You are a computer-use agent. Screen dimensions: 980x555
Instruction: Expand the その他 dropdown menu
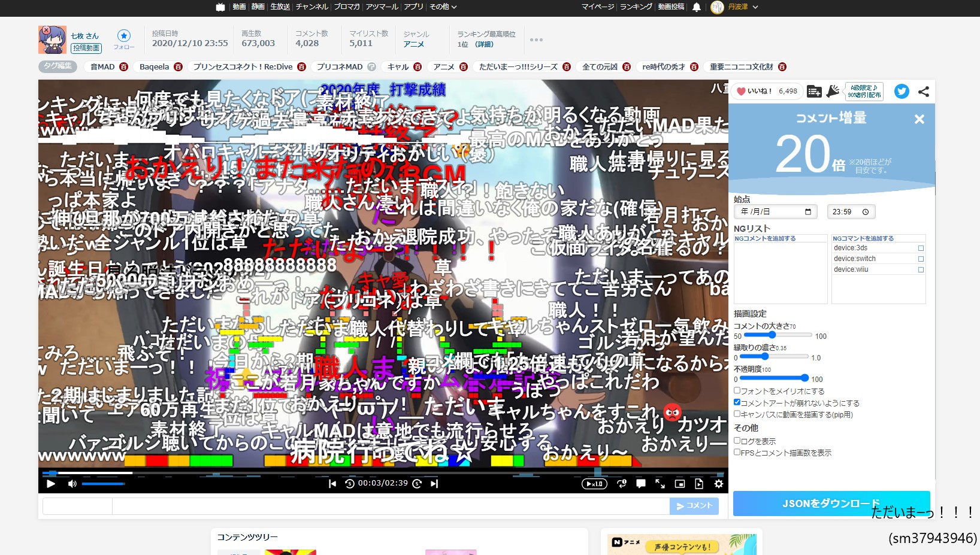[x=443, y=7]
